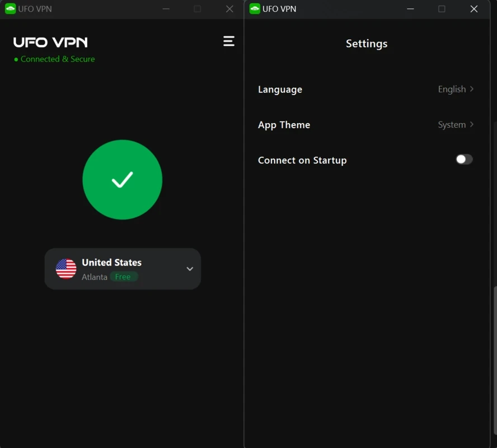Screen dimensions: 497x448
Task: Click the UFO VPN logo text
Action: [x=50, y=42]
